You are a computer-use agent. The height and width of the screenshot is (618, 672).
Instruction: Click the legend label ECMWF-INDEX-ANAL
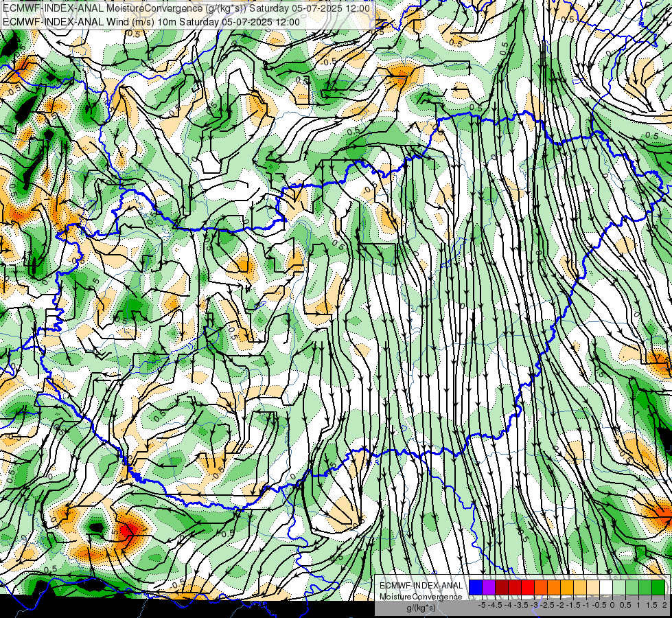click(x=421, y=586)
